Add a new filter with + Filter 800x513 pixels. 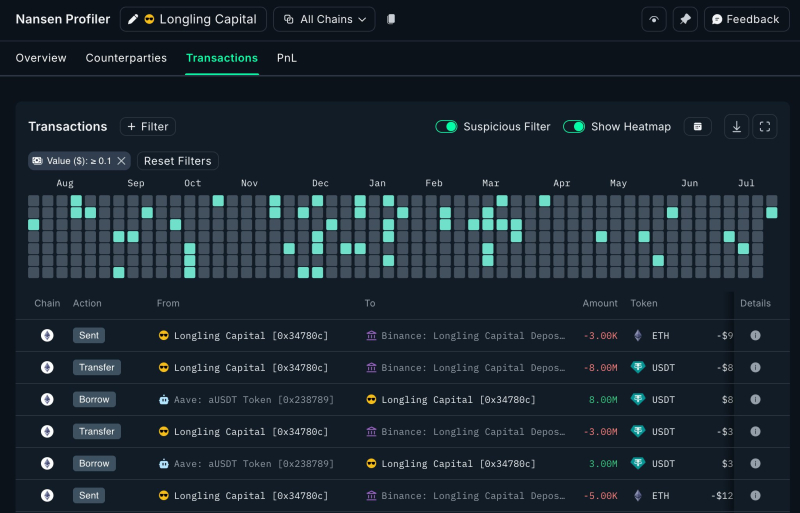148,127
